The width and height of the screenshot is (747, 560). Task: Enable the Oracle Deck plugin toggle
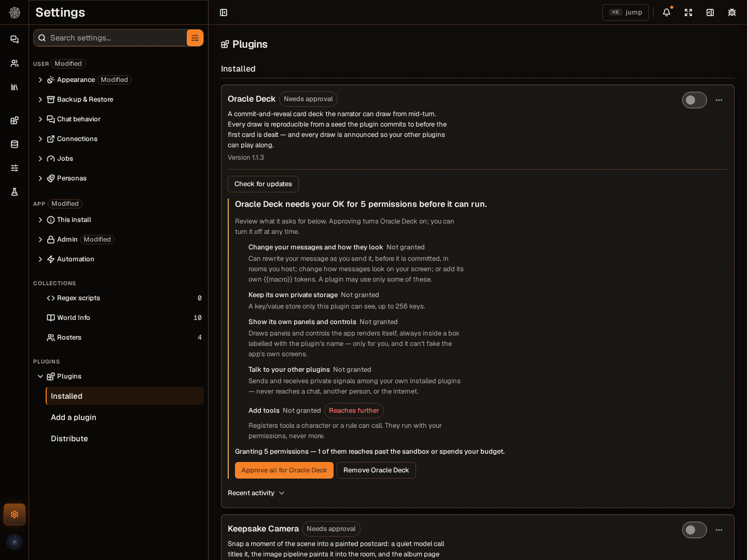coord(695,100)
